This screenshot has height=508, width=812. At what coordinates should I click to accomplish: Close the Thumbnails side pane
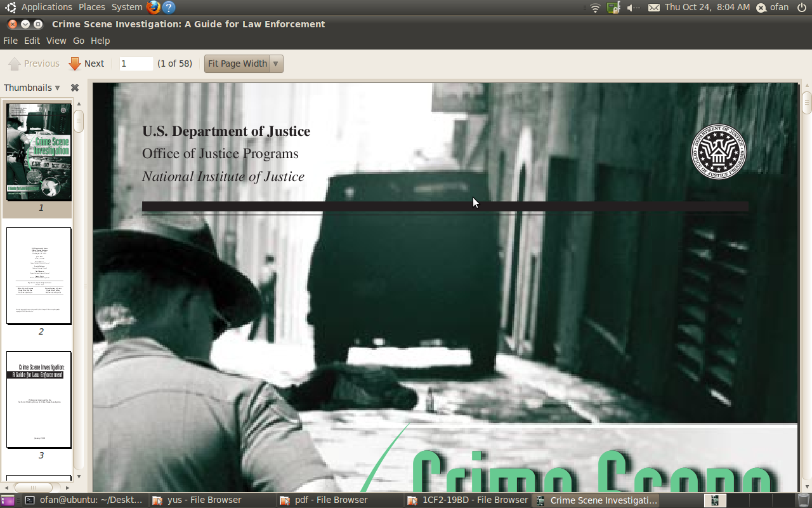click(x=75, y=88)
